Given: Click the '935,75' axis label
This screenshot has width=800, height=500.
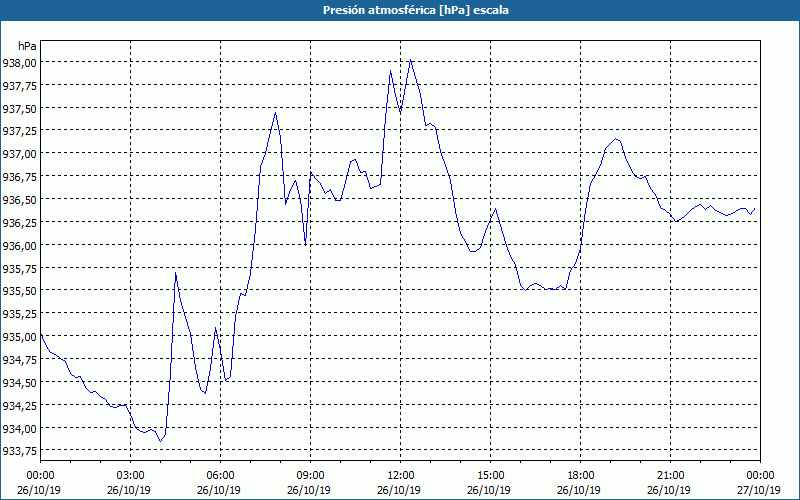Looking at the screenshot, I should pyautogui.click(x=19, y=268).
